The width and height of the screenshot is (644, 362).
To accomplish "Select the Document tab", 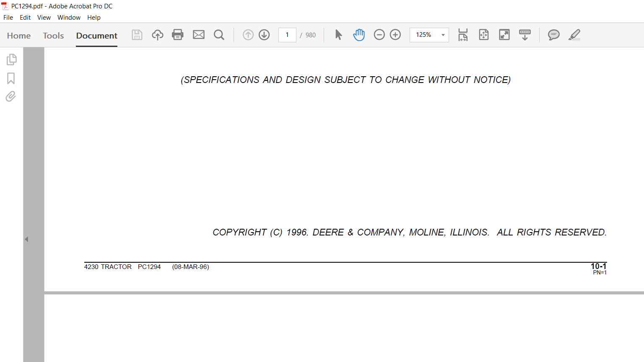I will coord(97,36).
